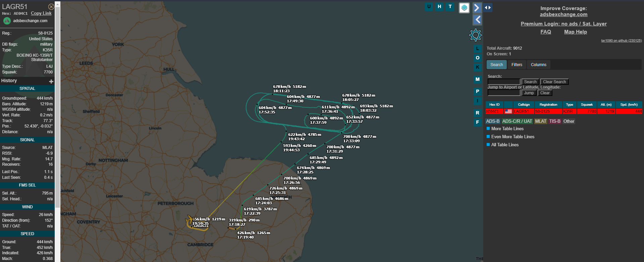Sort table by Callsign column
This screenshot has height=262, width=644.
click(524, 105)
